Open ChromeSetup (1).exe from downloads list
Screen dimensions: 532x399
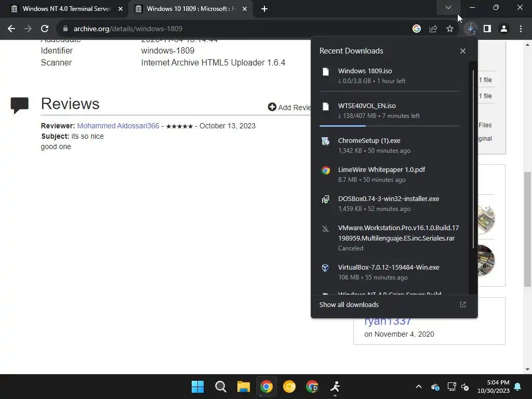[369, 140]
